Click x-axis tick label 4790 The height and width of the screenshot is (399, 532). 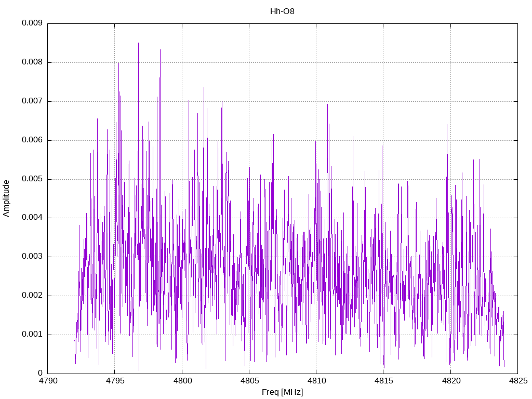[48, 381]
